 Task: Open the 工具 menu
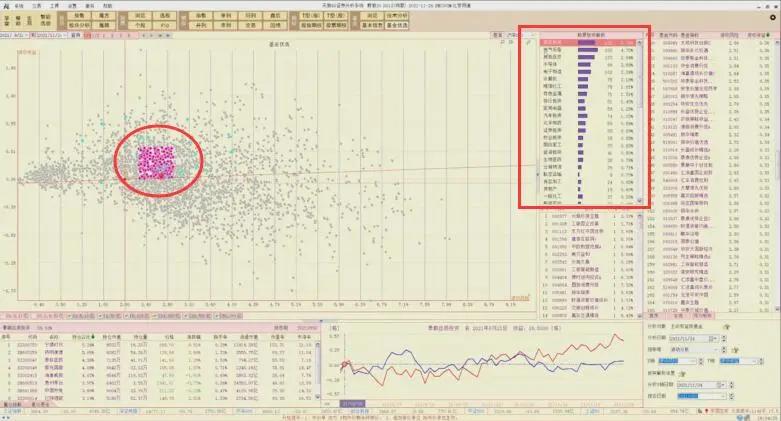point(54,6)
